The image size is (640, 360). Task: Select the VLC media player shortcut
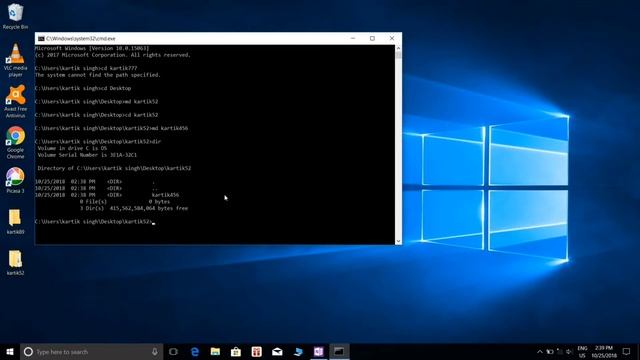[x=16, y=60]
